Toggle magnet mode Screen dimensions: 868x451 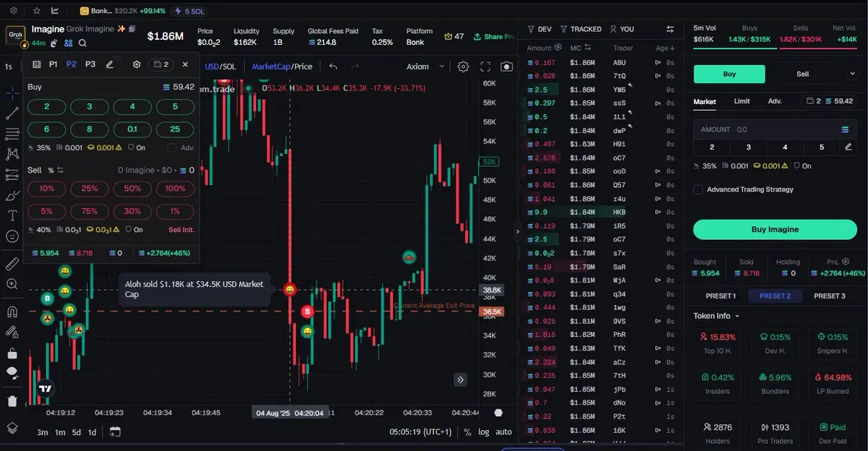click(12, 312)
